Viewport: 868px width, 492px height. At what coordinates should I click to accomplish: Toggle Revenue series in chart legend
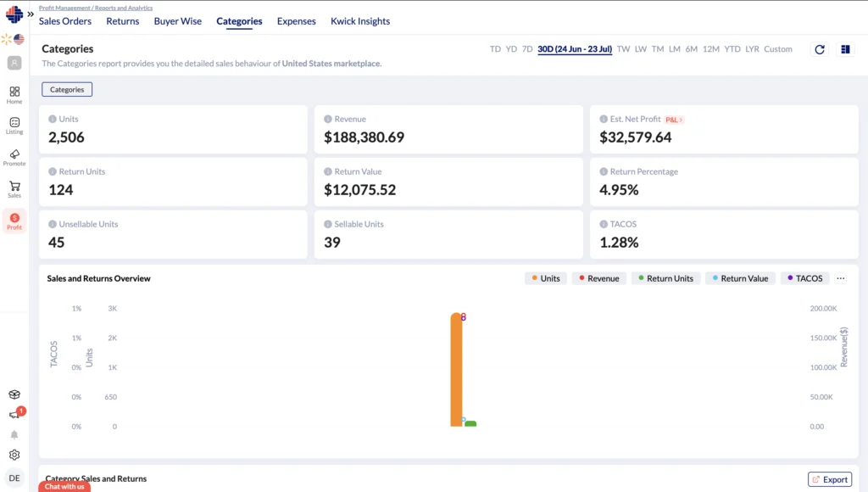(x=598, y=278)
